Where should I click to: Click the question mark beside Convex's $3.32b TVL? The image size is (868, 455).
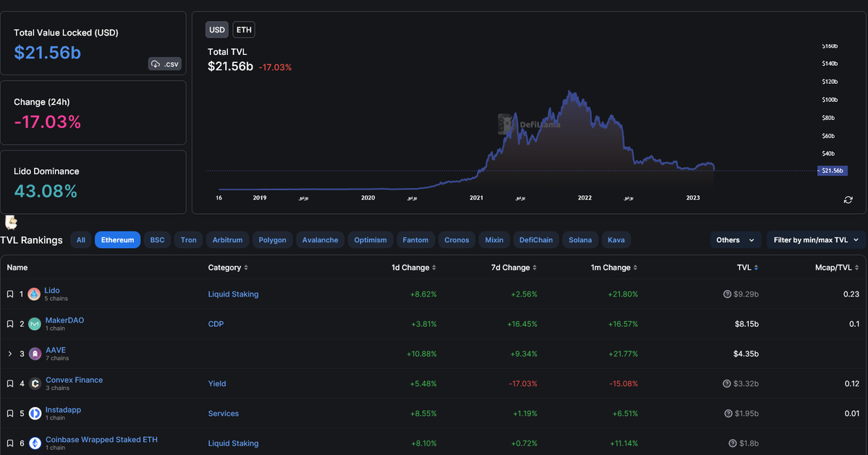click(x=727, y=383)
